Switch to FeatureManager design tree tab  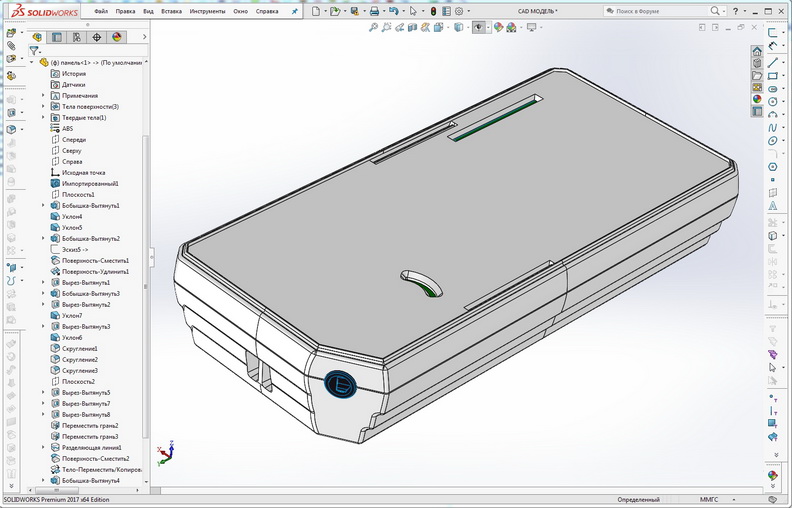37,37
